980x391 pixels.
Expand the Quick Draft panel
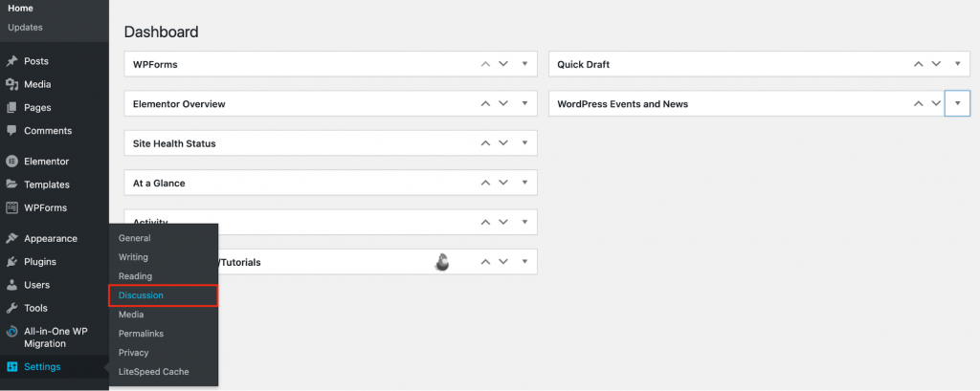tap(958, 65)
